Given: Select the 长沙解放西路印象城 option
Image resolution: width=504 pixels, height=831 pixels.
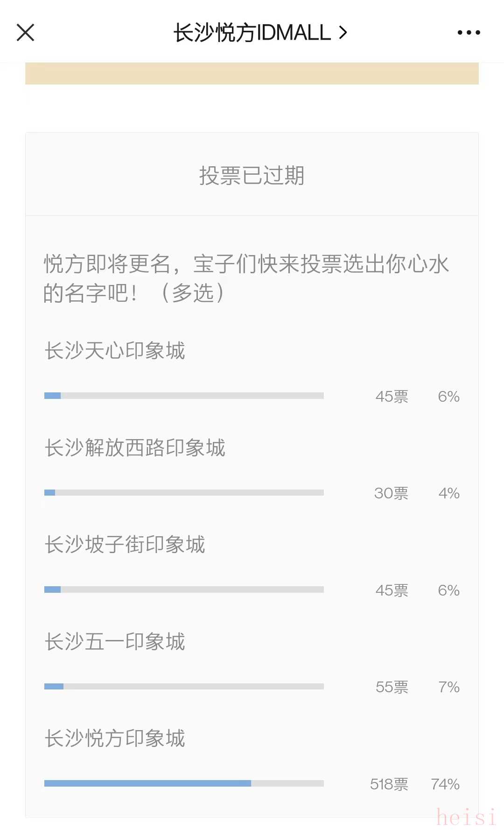Looking at the screenshot, I should pos(135,447).
